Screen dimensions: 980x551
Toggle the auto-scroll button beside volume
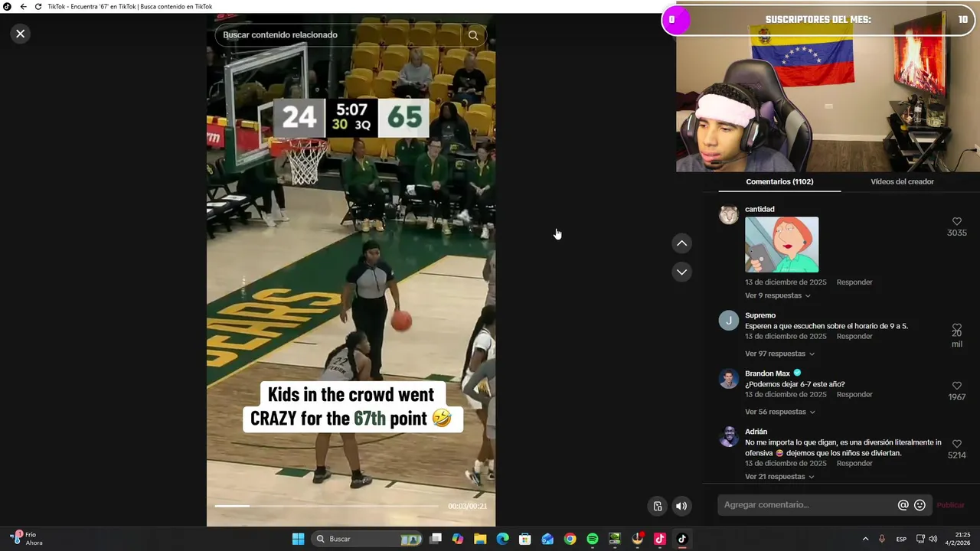tap(658, 506)
